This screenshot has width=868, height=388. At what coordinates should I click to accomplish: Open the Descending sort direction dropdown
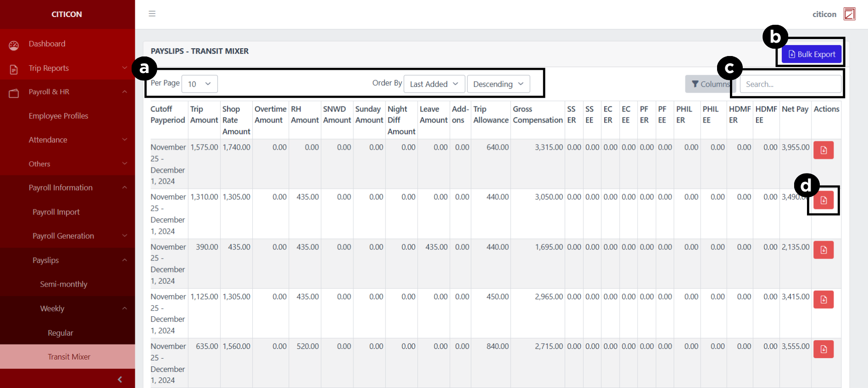pyautogui.click(x=498, y=84)
